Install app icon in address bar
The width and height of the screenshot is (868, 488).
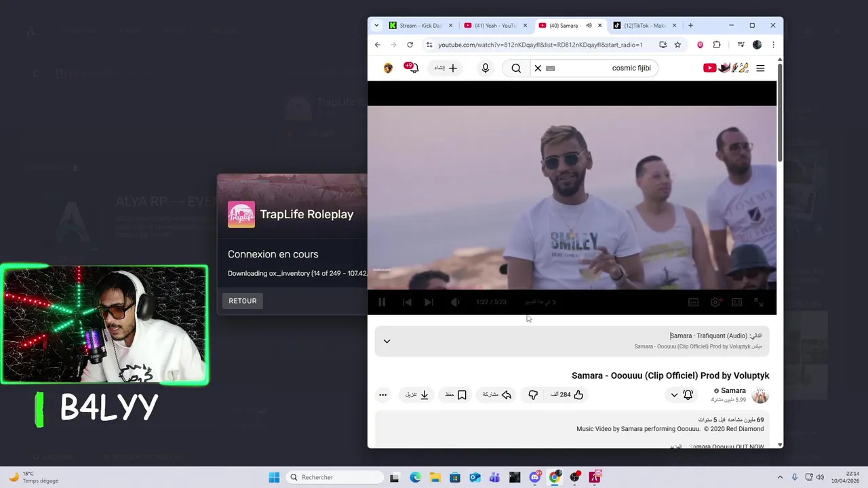[663, 45]
